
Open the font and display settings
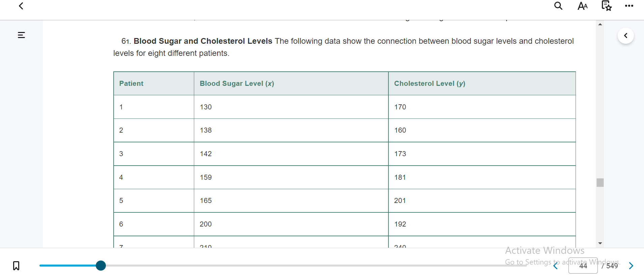click(x=582, y=6)
